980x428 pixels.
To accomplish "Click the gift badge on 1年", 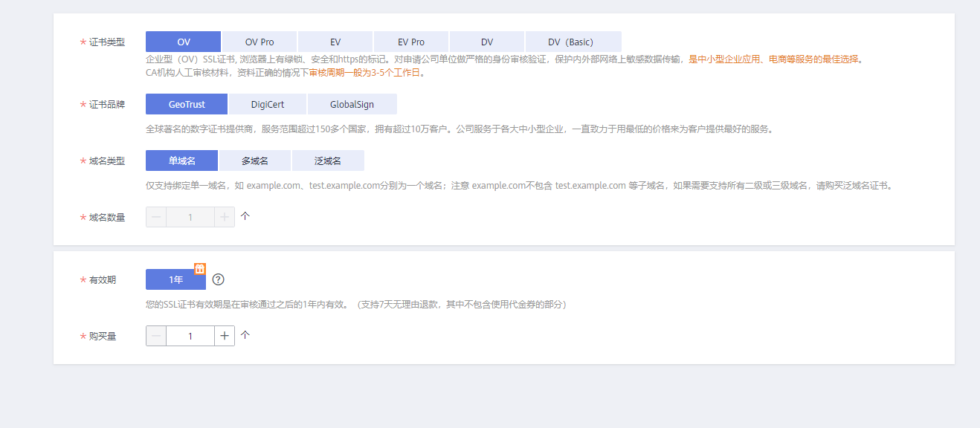I will (200, 269).
